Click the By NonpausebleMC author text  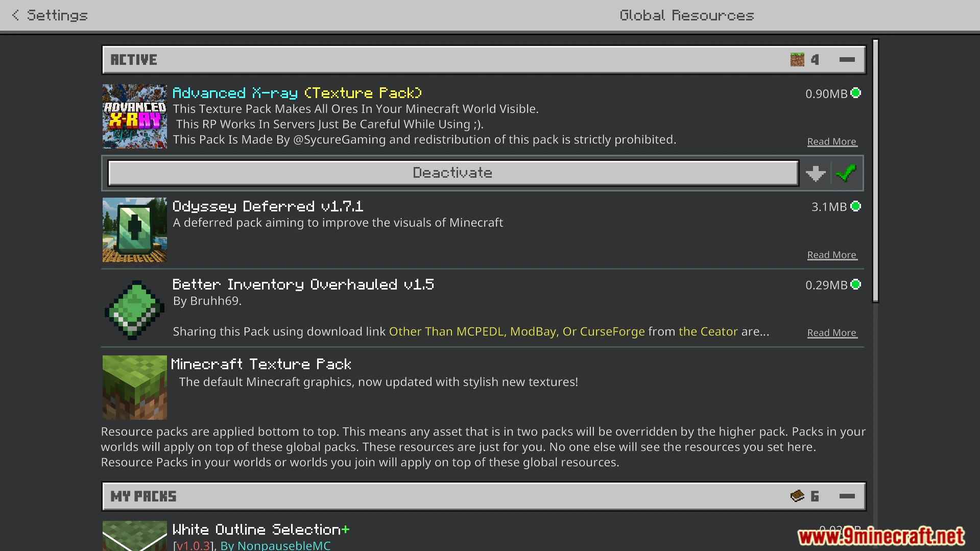click(275, 545)
